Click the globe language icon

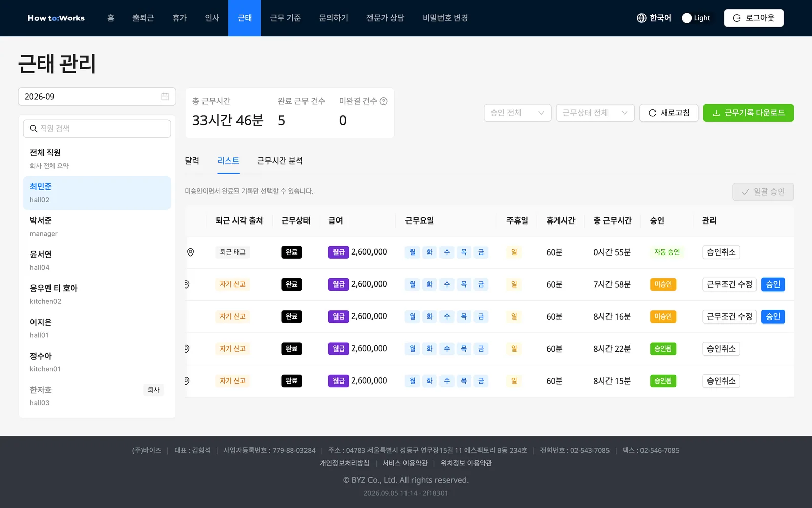point(641,18)
